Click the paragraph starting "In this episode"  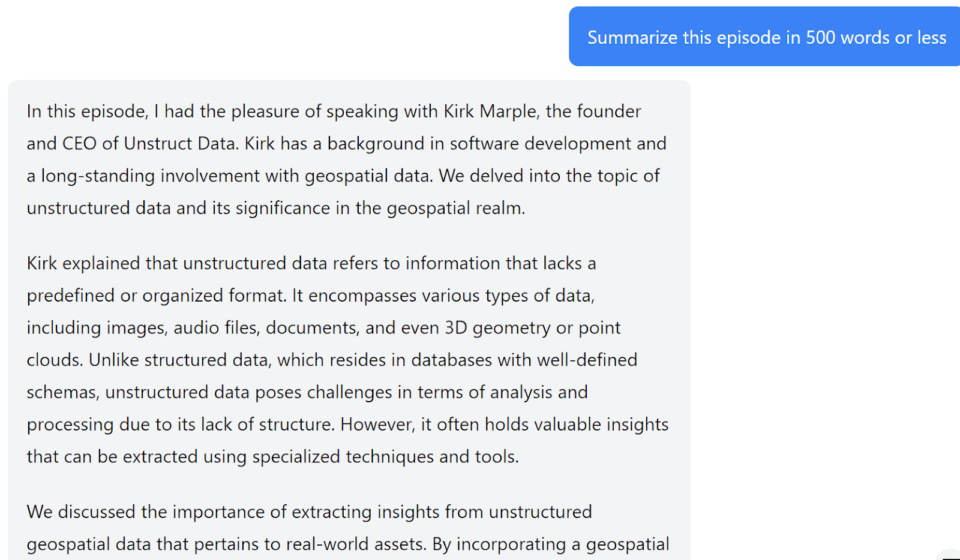(x=345, y=159)
